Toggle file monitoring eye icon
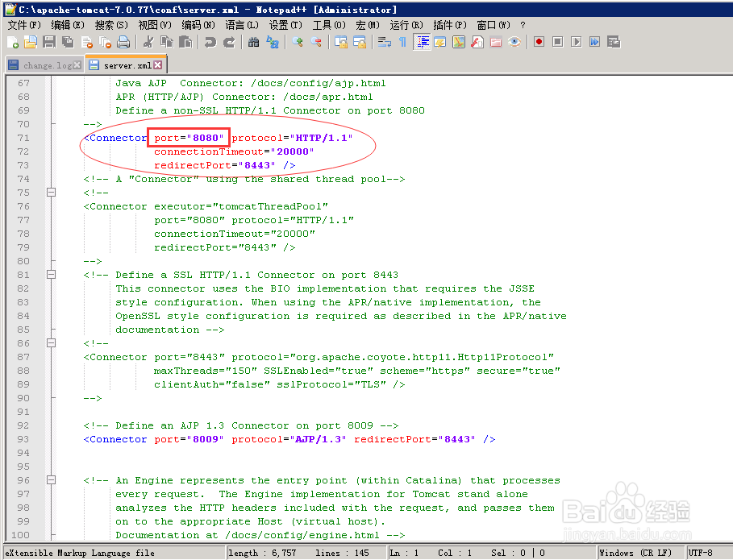The image size is (733, 560). point(514,42)
